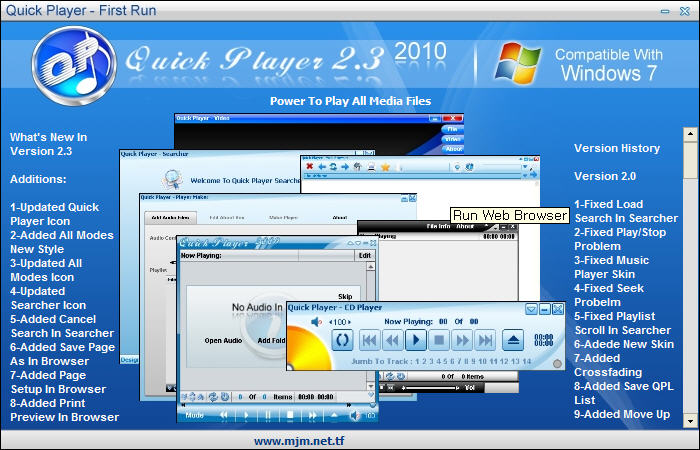Mute via speaker icon on the audio player bar
This screenshot has width=700, height=450.
355,416
